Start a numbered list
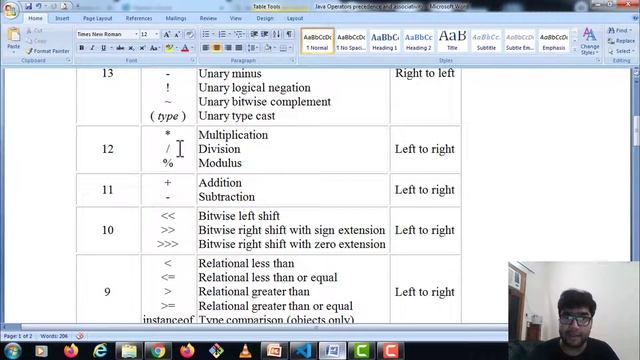The image size is (640, 360). click(x=222, y=34)
